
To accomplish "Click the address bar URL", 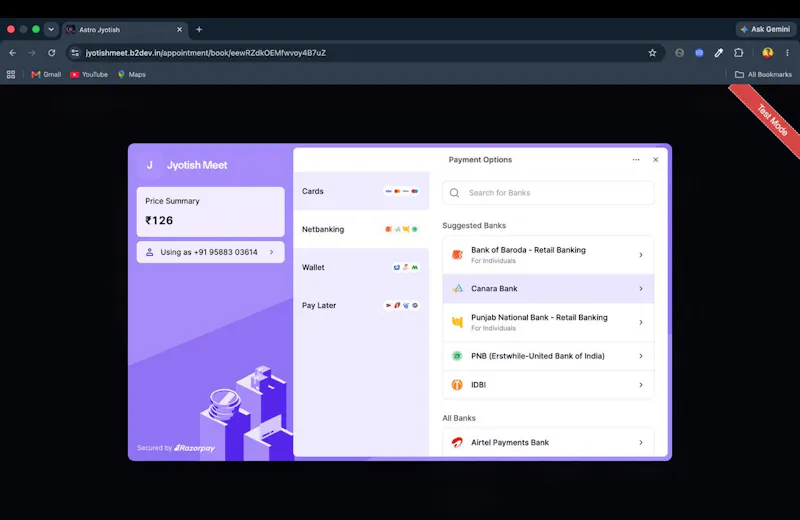I will [206, 53].
